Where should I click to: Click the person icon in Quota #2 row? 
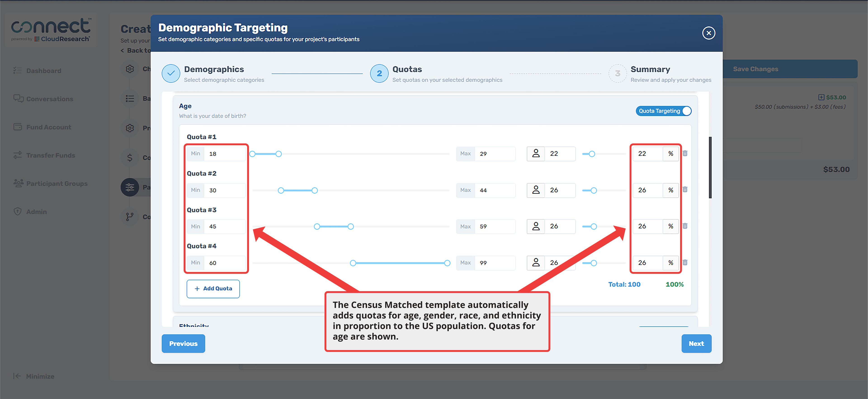[x=536, y=190]
